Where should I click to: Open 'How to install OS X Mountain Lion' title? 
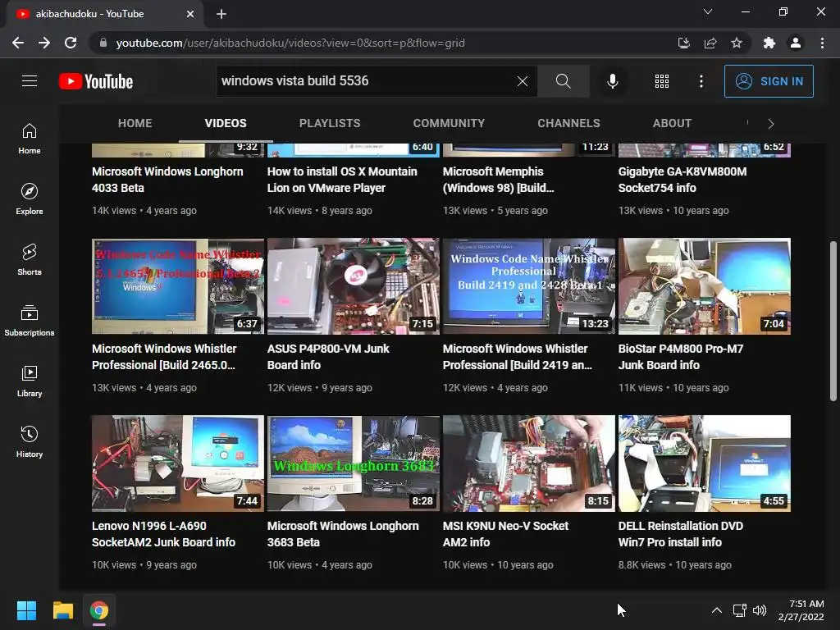(x=342, y=180)
